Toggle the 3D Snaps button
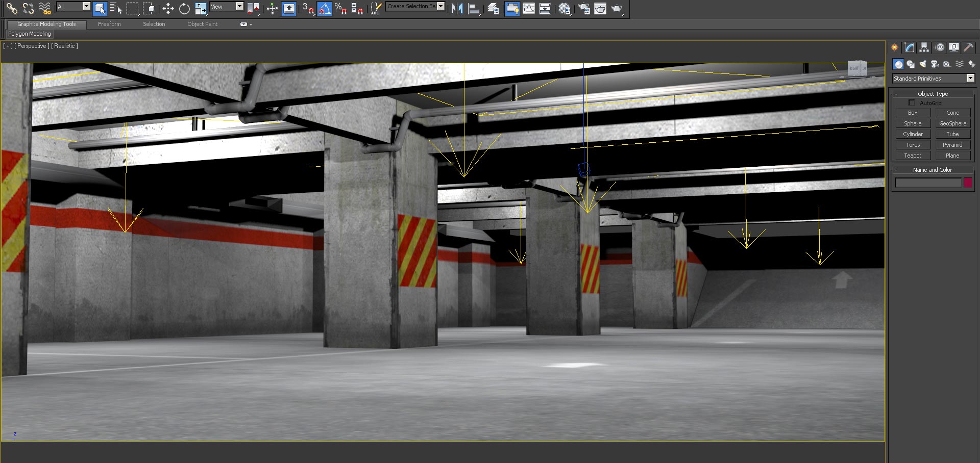980x463 pixels. click(308, 8)
